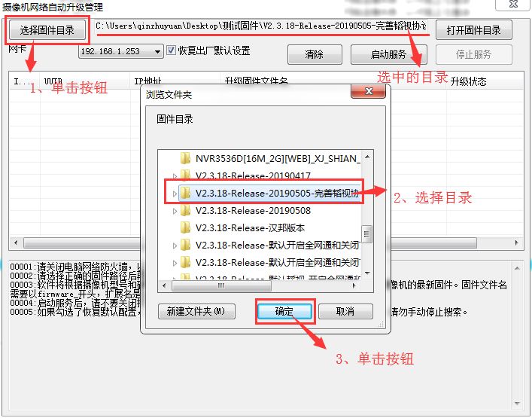This screenshot has height=418, width=532.
Task: Open firmware folder with 打开固件目录 button
Action: [x=473, y=30]
